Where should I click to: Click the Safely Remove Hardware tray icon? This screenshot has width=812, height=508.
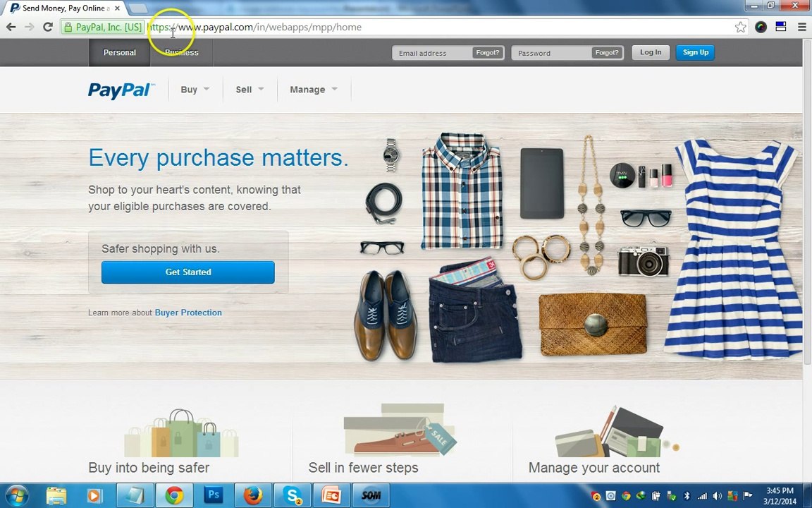(x=672, y=496)
